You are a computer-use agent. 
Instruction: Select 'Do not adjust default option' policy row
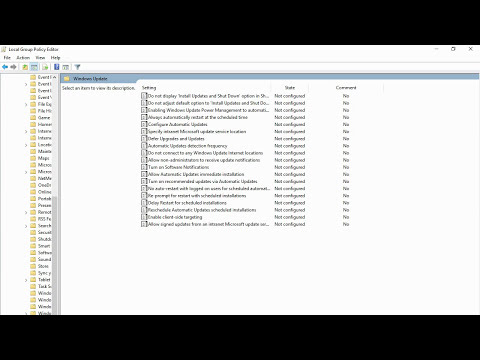click(x=208, y=103)
